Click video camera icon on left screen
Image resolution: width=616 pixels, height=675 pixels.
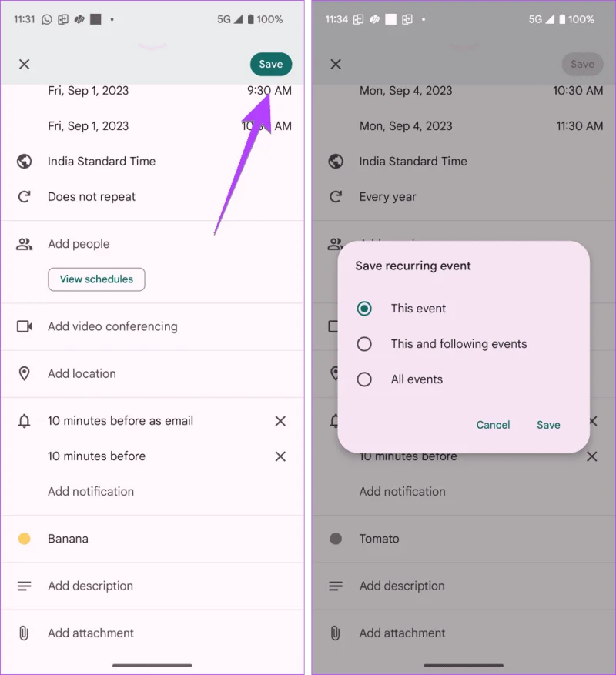tap(24, 326)
